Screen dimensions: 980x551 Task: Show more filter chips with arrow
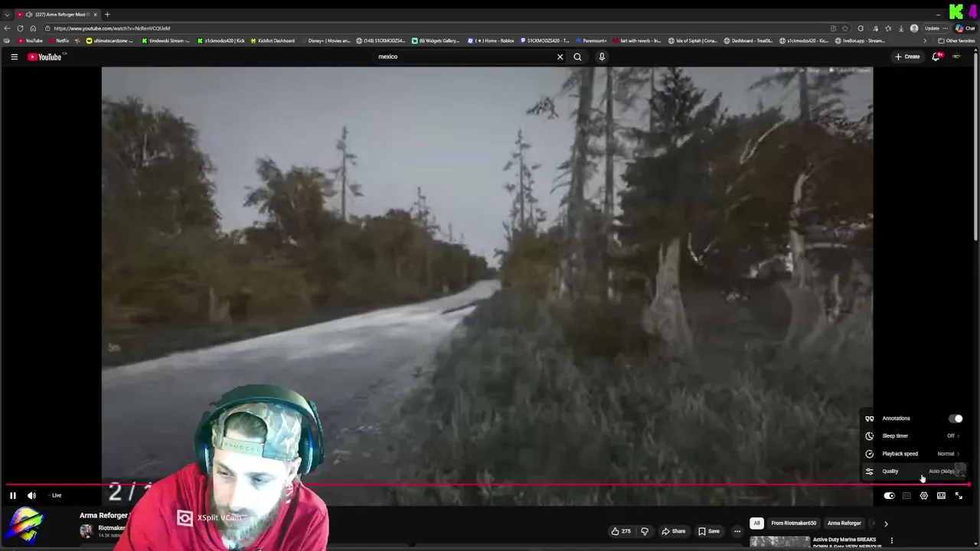pos(886,523)
